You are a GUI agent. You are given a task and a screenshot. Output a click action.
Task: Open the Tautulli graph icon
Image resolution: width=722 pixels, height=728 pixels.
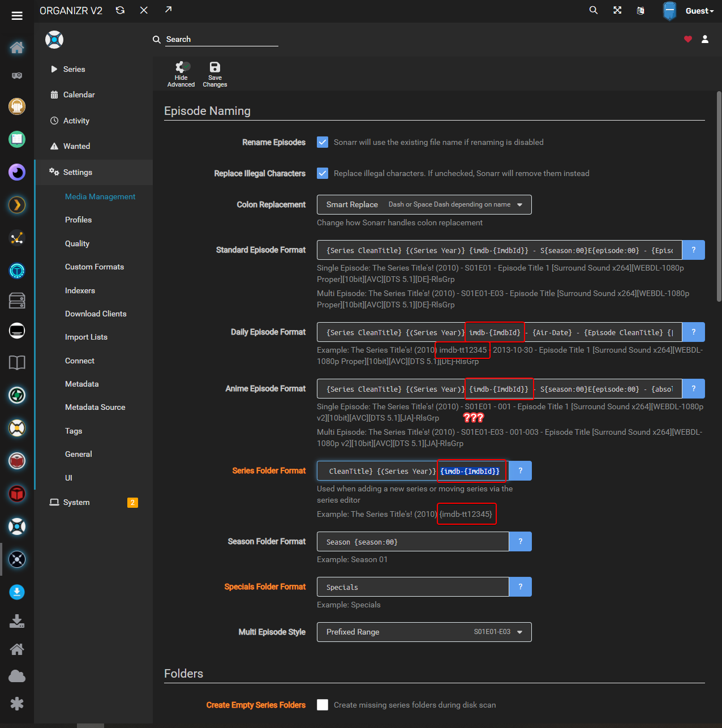pyautogui.click(x=17, y=238)
